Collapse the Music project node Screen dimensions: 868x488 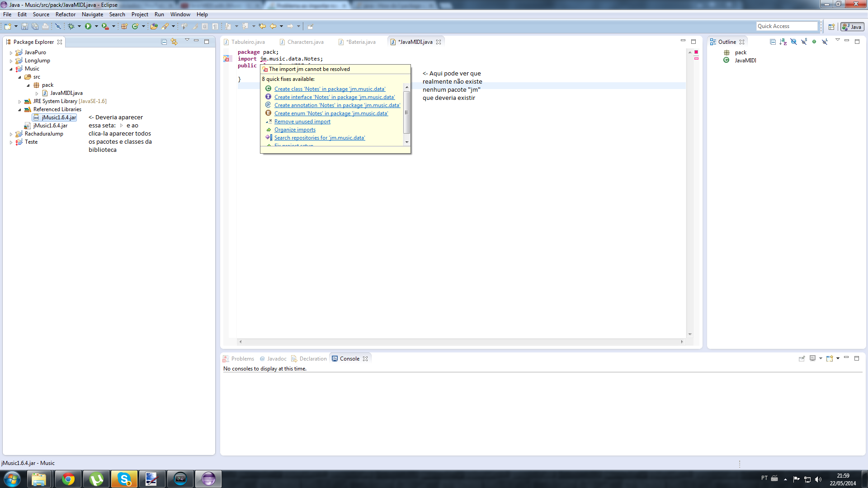pos(11,69)
